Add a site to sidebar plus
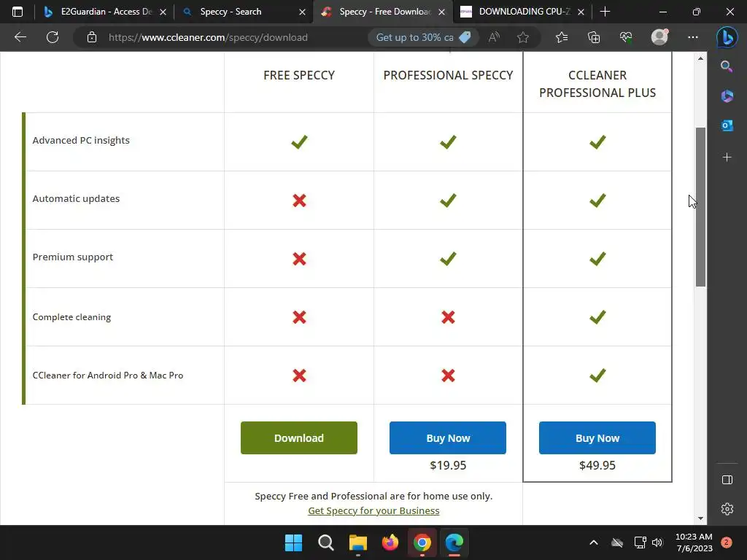This screenshot has width=747, height=560. click(727, 157)
